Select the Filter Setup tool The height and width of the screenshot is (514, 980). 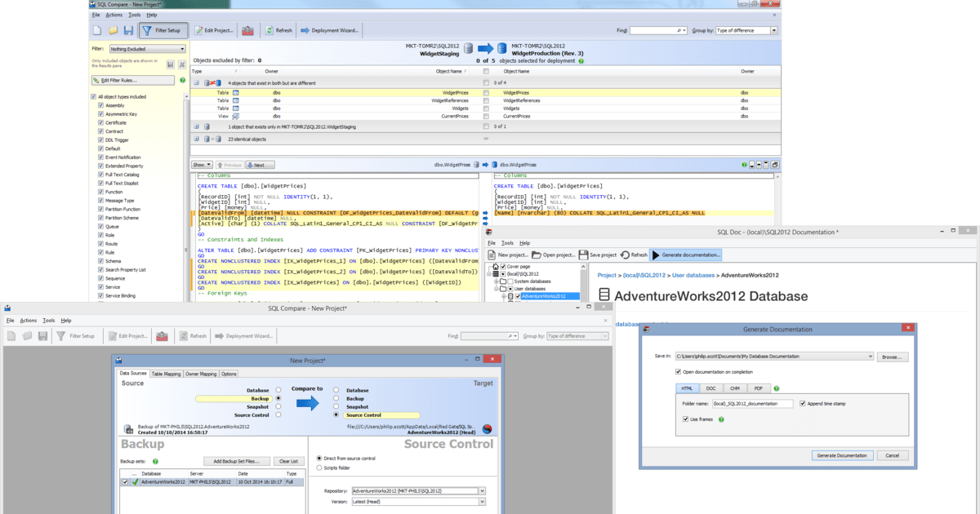pos(161,29)
